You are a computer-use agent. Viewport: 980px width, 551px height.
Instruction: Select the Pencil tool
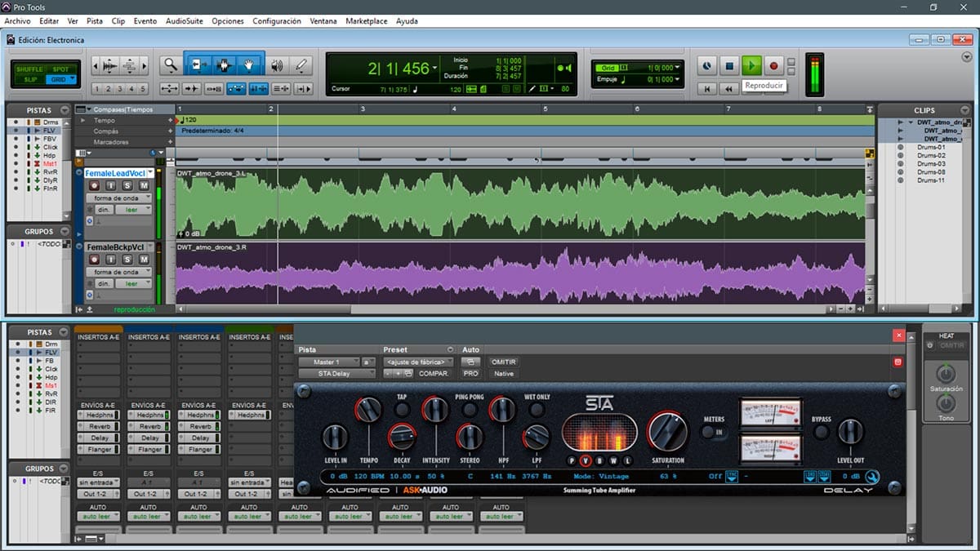point(301,65)
